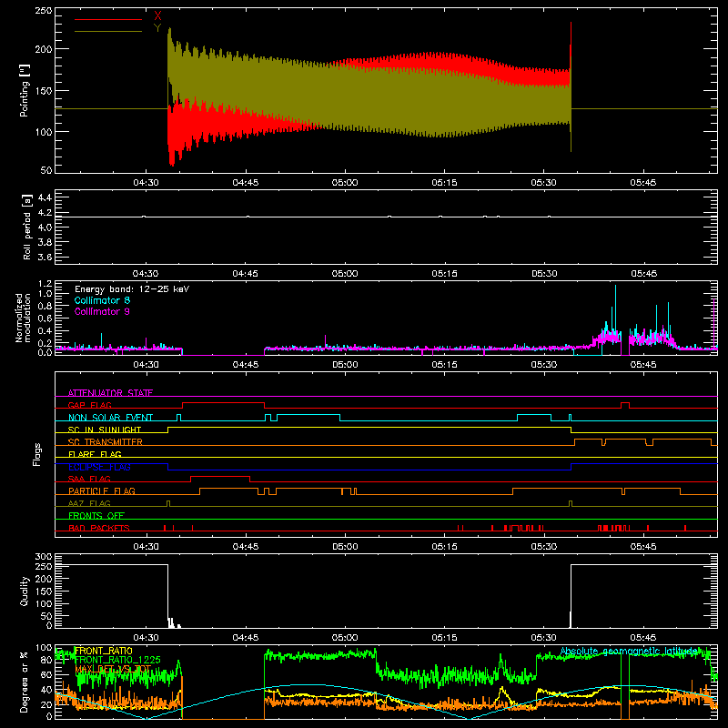Click '05:45' under the modulation plot
Image resolution: width=728 pixels, height=728 pixels.
pos(643,365)
